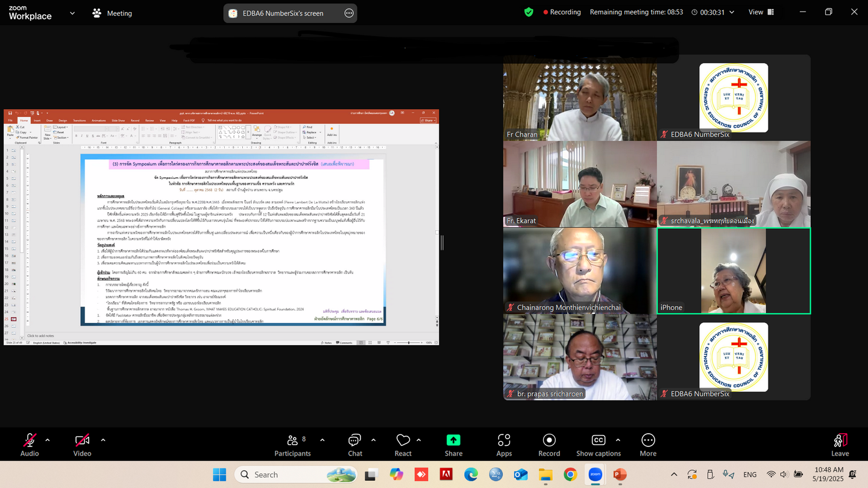868x488 pixels.
Task: Select br. prapas sricharoen's video tile
Action: coord(580,357)
